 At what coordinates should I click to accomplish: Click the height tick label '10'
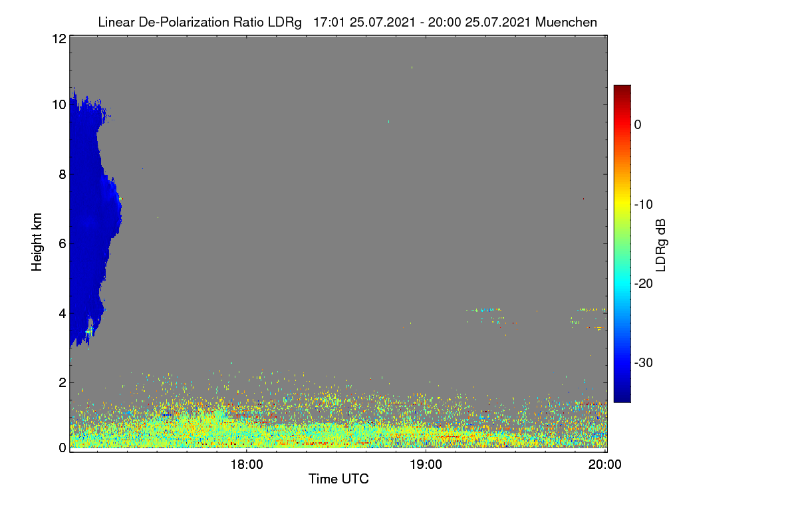click(x=59, y=104)
